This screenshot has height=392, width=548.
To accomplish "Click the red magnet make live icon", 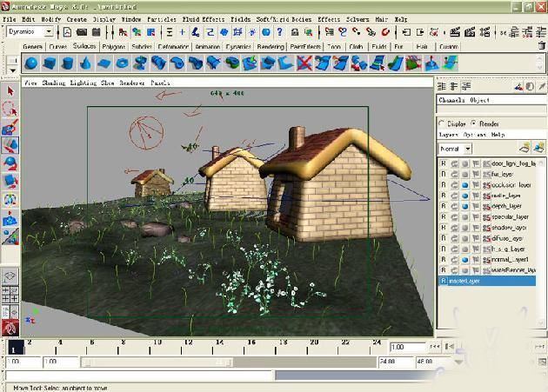I will [x=385, y=32].
